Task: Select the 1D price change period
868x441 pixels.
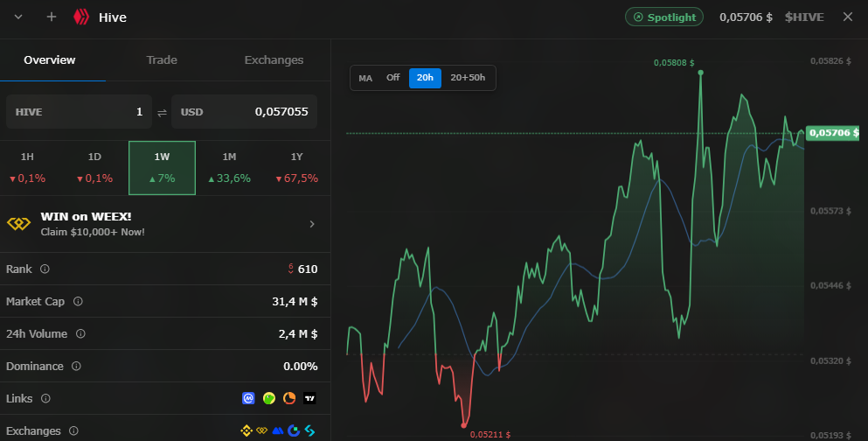Action: (94, 168)
